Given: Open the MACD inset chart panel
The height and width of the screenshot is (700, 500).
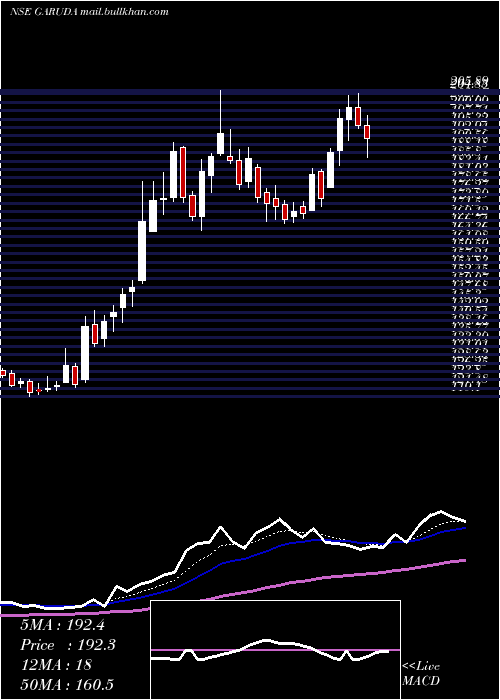Looking at the screenshot, I should [275, 650].
